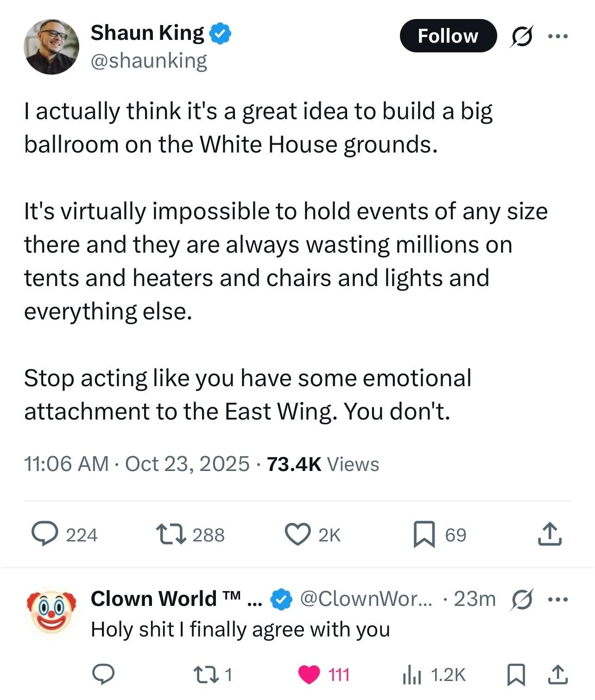This screenshot has height=700, width=595.
Task: Reply to Clown World's comment
Action: [103, 675]
